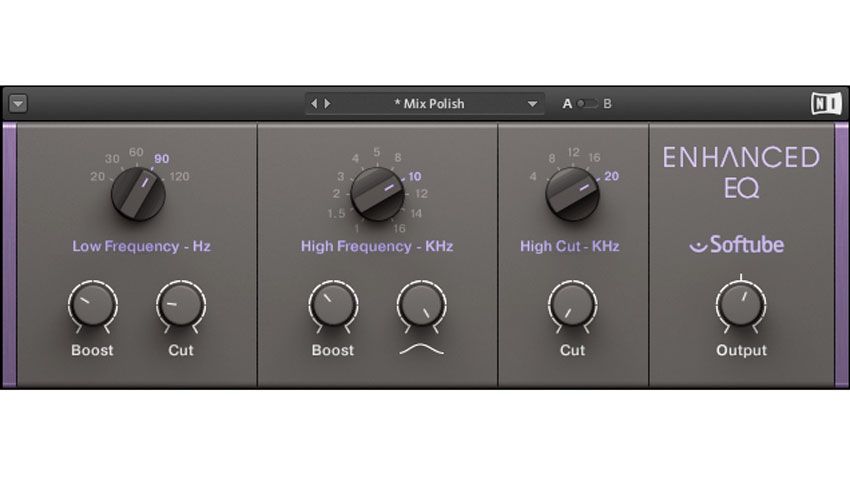Click the High Frequency - KHz label

[x=377, y=247]
